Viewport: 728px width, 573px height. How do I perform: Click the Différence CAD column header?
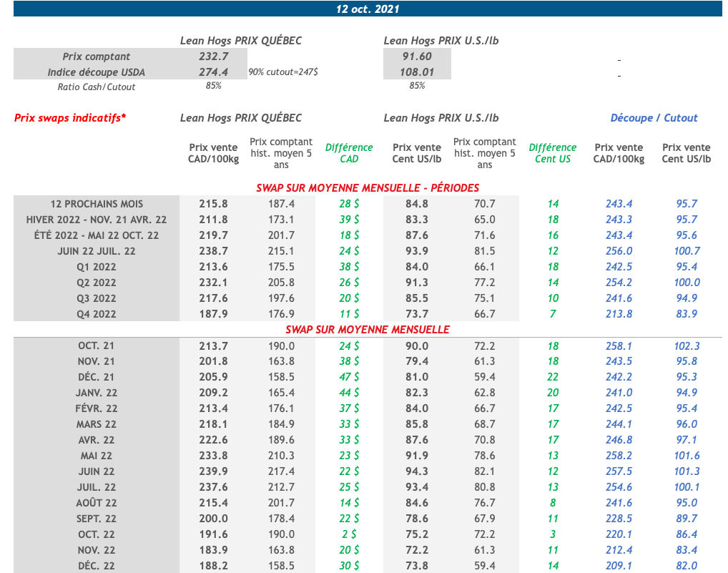[349, 153]
